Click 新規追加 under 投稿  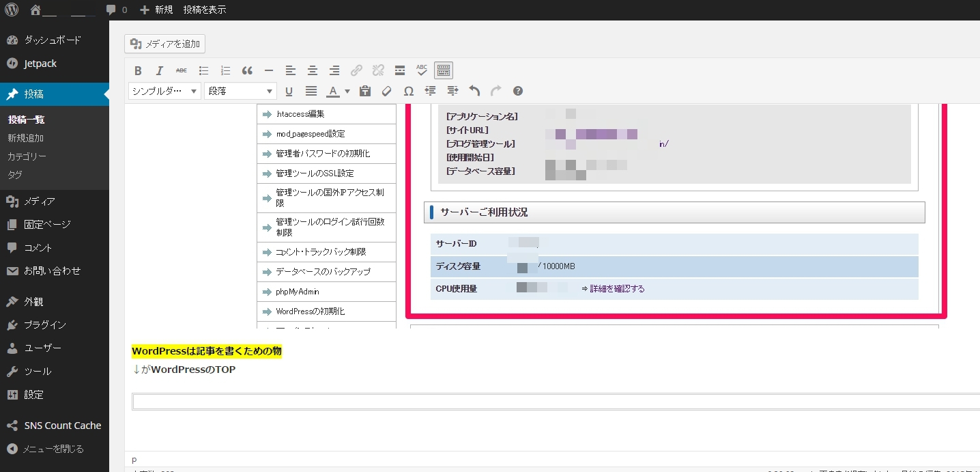point(26,138)
